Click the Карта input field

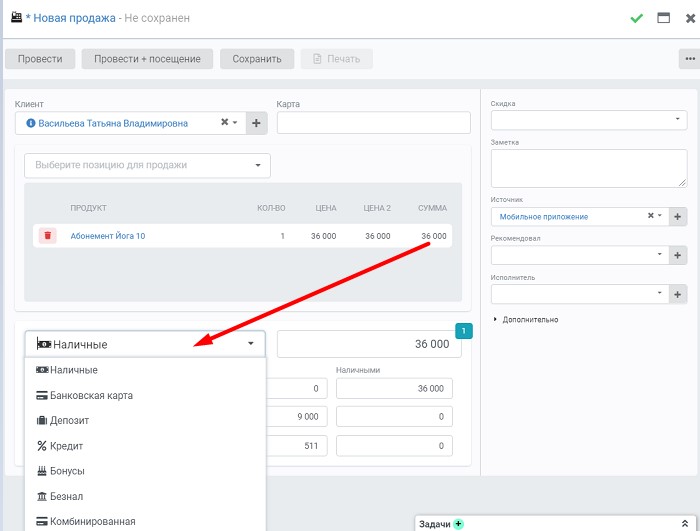click(374, 122)
